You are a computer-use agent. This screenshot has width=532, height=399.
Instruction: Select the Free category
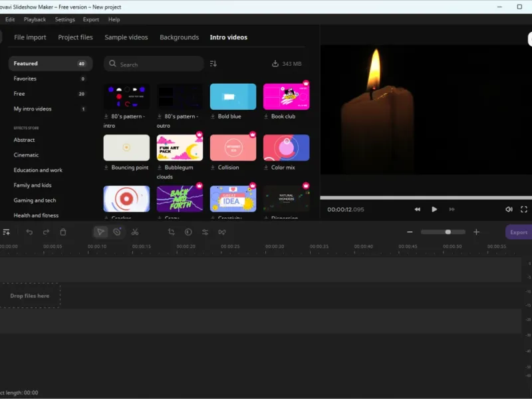click(x=51, y=94)
